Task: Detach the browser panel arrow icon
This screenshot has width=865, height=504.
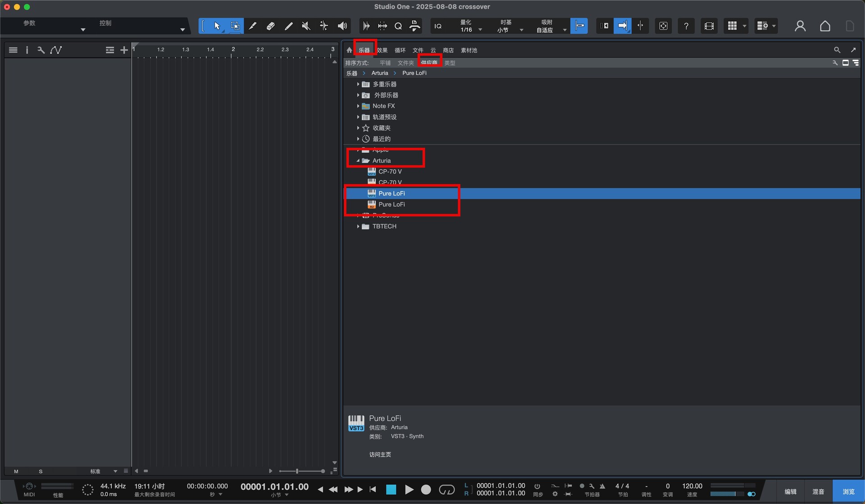Action: coord(853,50)
